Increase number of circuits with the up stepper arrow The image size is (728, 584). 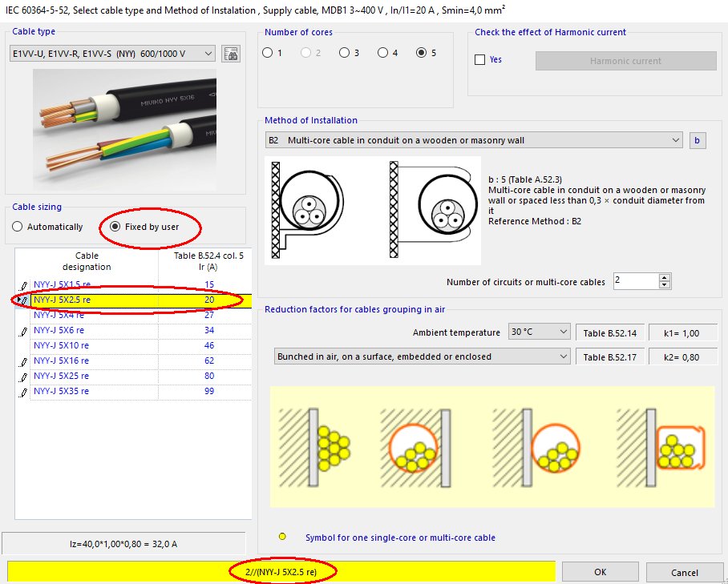click(x=664, y=276)
